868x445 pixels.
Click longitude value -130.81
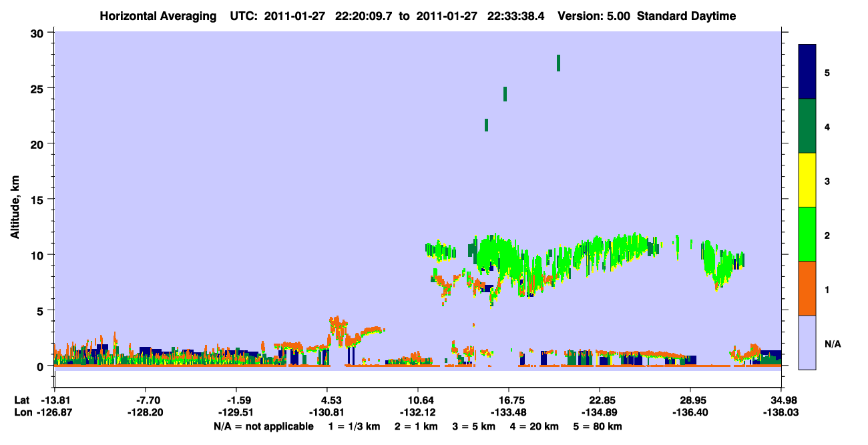[327, 413]
